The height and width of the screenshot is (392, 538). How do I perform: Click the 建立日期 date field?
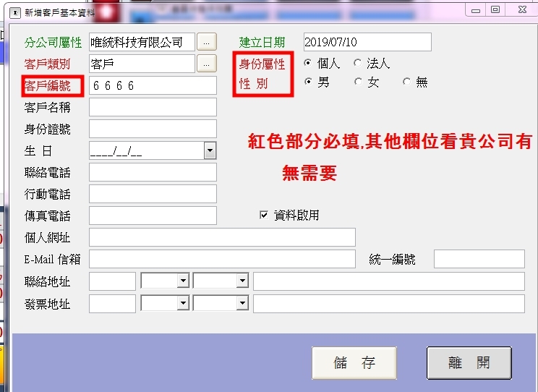coord(367,42)
